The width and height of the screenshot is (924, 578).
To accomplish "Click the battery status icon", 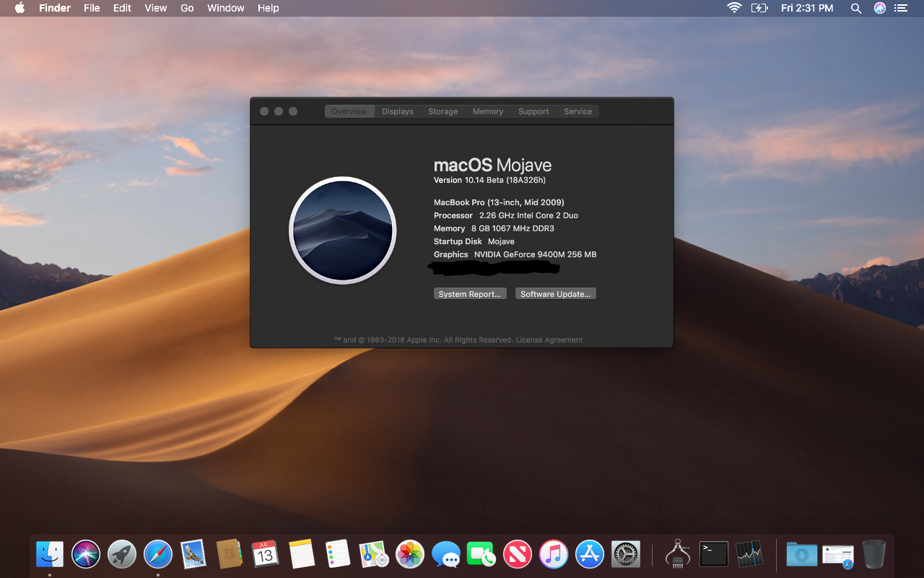I will point(759,8).
